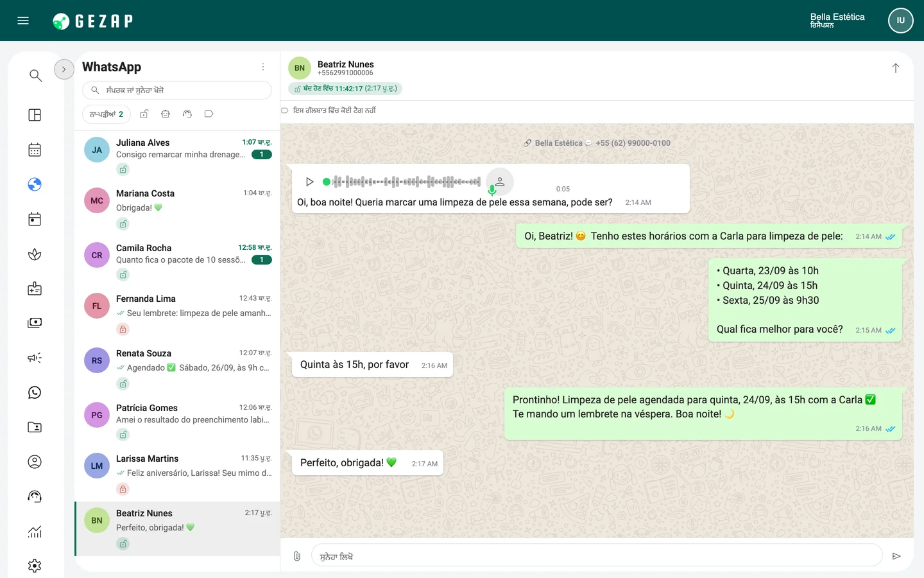
Task: Click the search icon in the left sidebar
Action: pos(35,76)
